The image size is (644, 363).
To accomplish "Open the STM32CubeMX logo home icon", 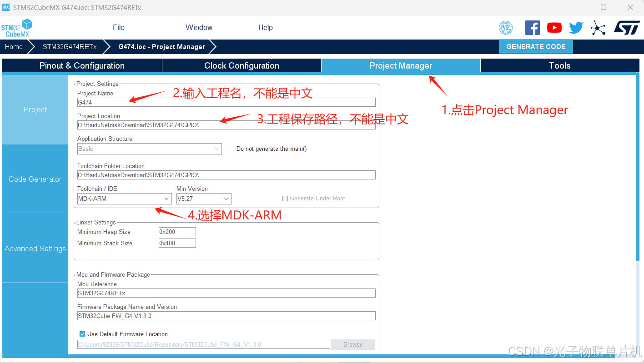I will (17, 28).
